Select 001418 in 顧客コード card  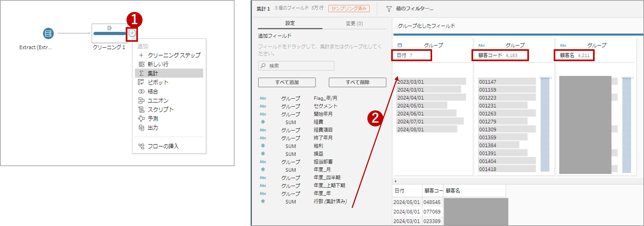[507, 169]
